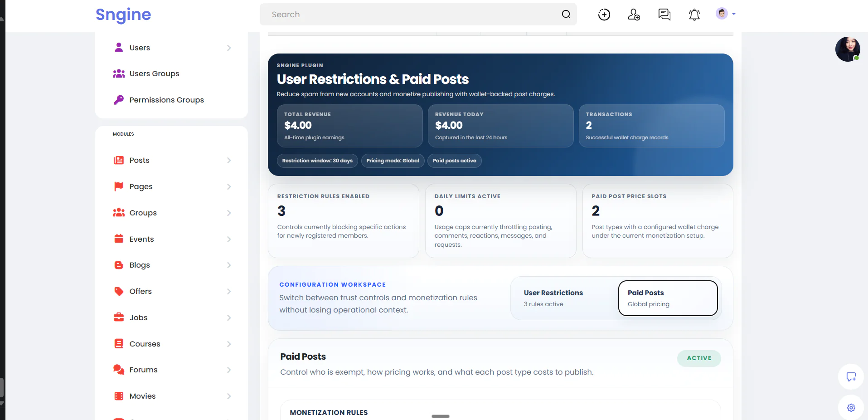868x420 pixels.
Task: Expand the Jobs menu chevron
Action: tap(229, 317)
